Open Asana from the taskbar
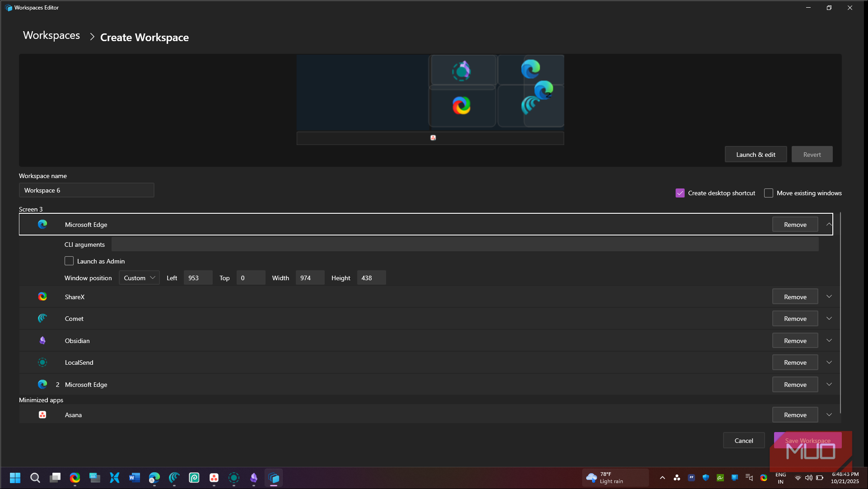 coord(214,477)
